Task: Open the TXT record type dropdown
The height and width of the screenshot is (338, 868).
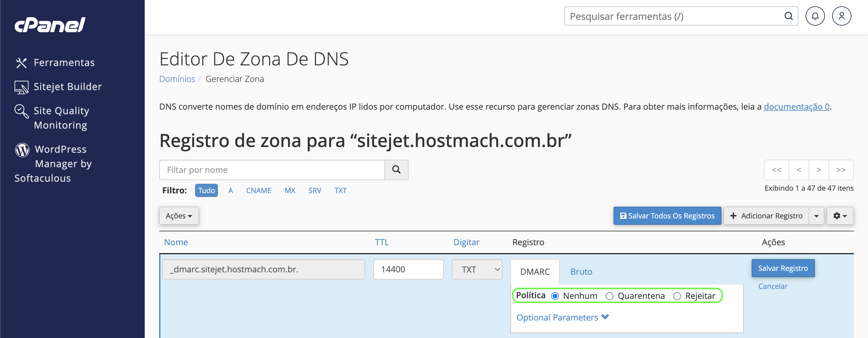Action: tap(477, 269)
